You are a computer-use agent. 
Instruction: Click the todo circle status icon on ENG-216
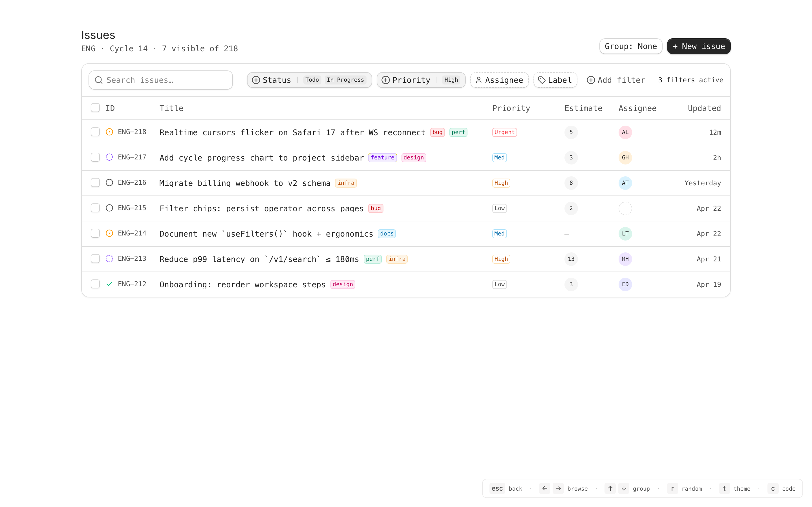tap(109, 183)
